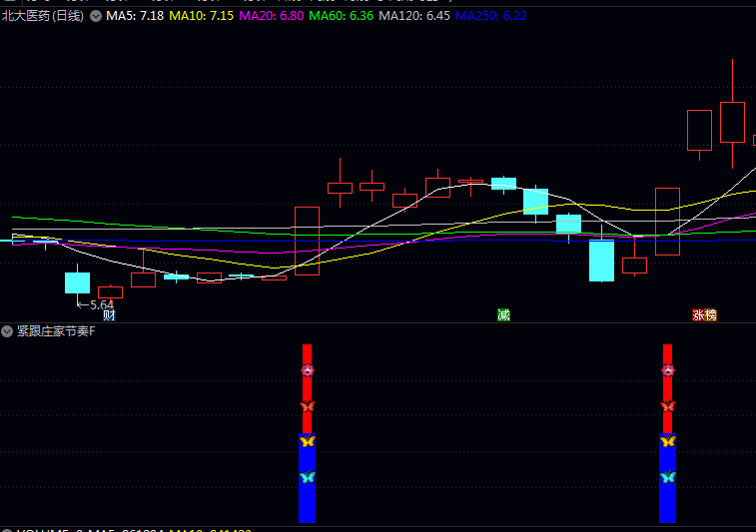Click the cyan butterfly icon on left signal bar
The width and height of the screenshot is (756, 532).
click(308, 477)
